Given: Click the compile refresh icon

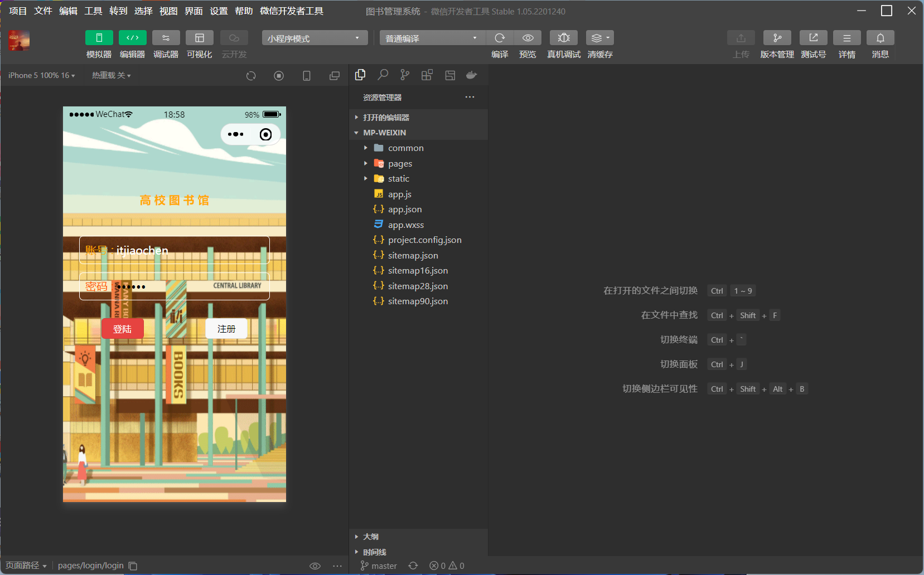Looking at the screenshot, I should [500, 38].
